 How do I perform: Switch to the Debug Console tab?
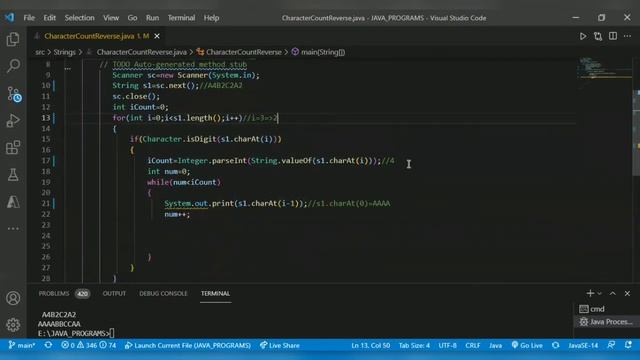point(163,293)
